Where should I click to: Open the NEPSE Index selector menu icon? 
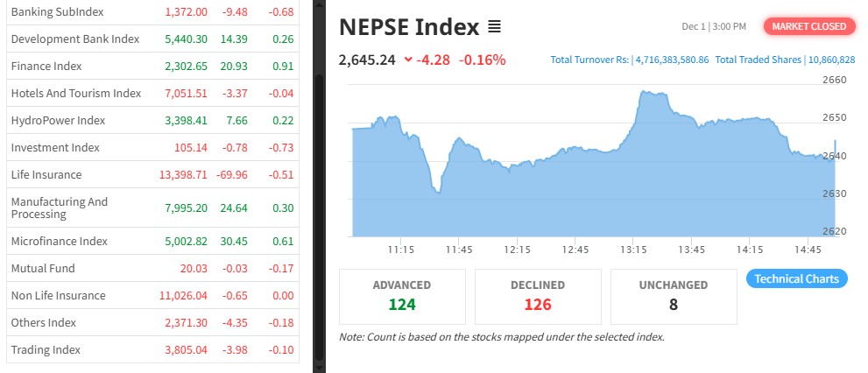pyautogui.click(x=494, y=27)
